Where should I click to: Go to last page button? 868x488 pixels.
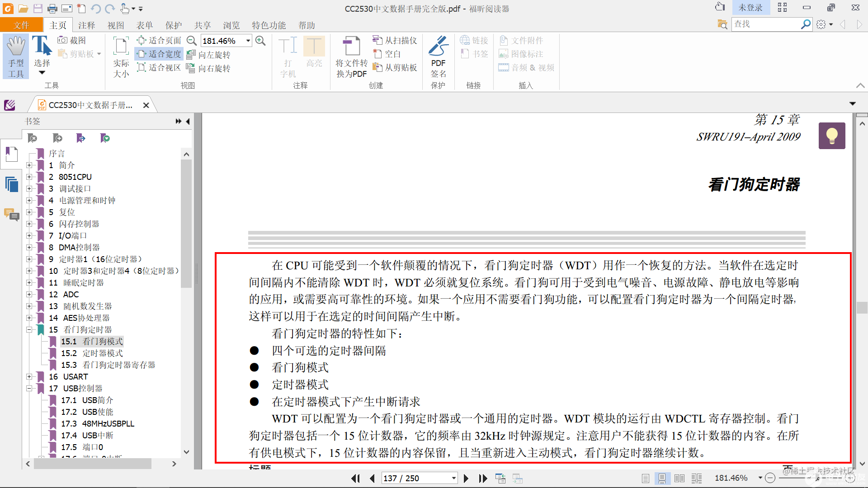[483, 478]
